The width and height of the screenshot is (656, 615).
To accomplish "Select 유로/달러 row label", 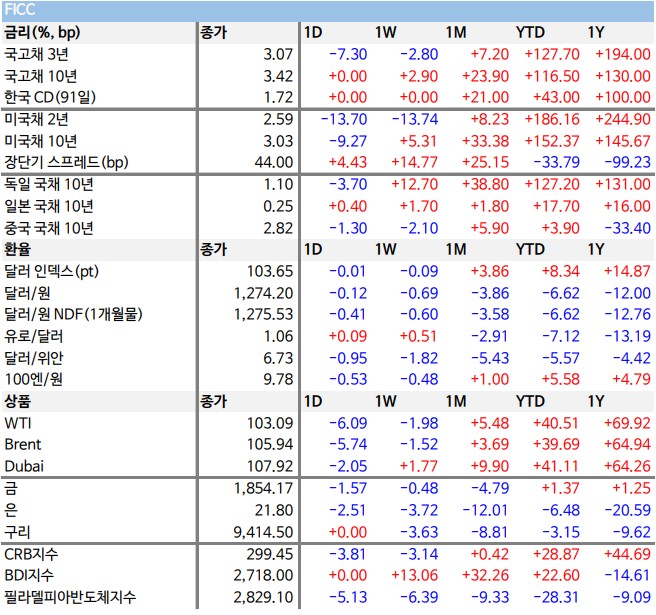I will [x=33, y=336].
